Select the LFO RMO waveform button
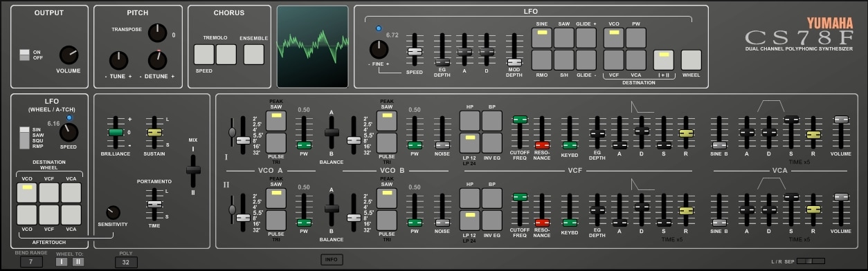868x271 pixels. tap(542, 59)
